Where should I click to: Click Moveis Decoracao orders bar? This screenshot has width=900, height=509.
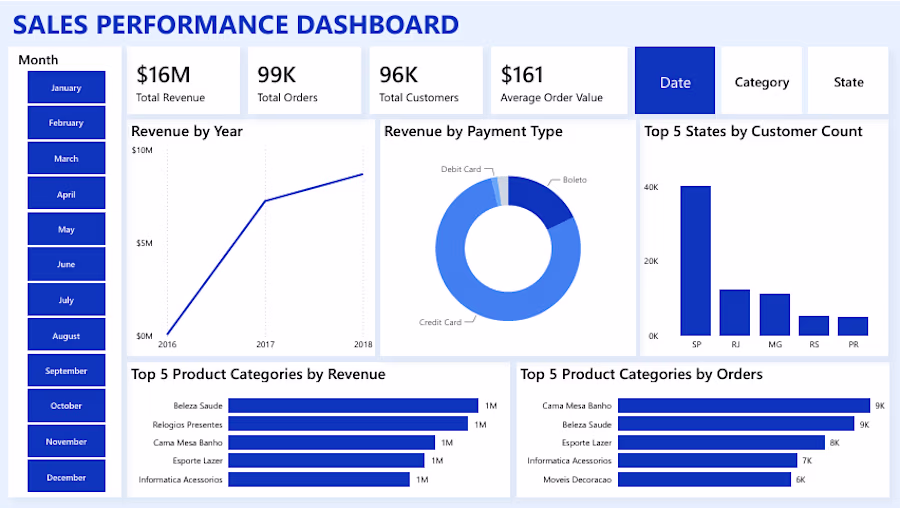click(704, 479)
